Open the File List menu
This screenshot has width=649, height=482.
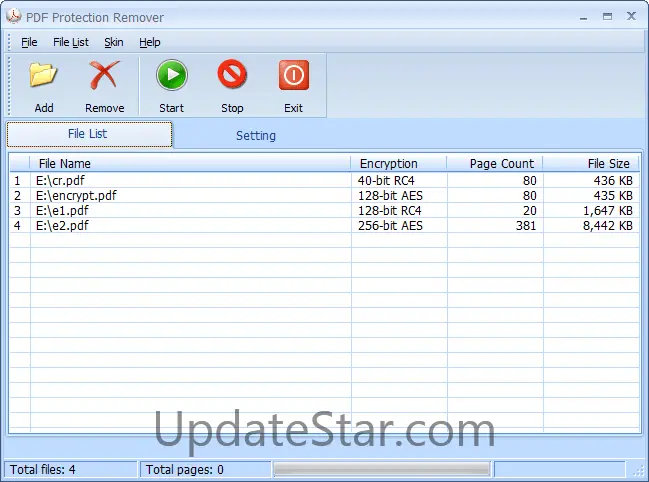click(x=71, y=42)
